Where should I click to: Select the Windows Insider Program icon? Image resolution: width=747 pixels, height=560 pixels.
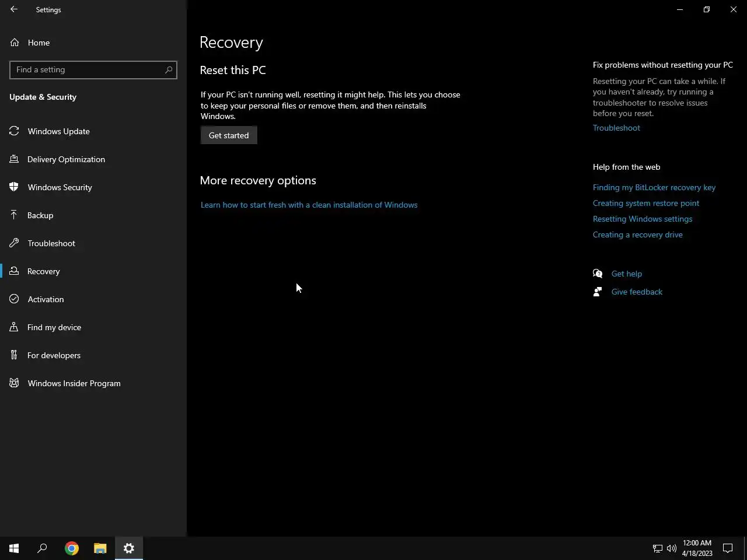coord(14,383)
